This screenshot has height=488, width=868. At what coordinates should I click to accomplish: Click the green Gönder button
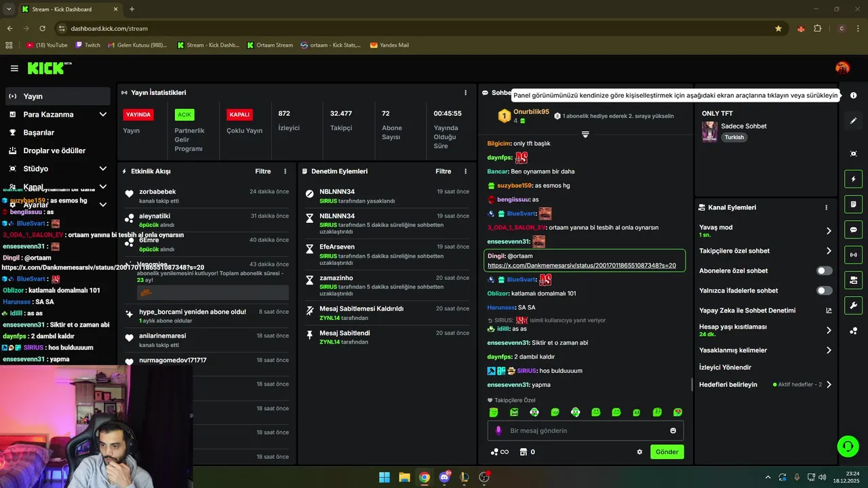667,452
